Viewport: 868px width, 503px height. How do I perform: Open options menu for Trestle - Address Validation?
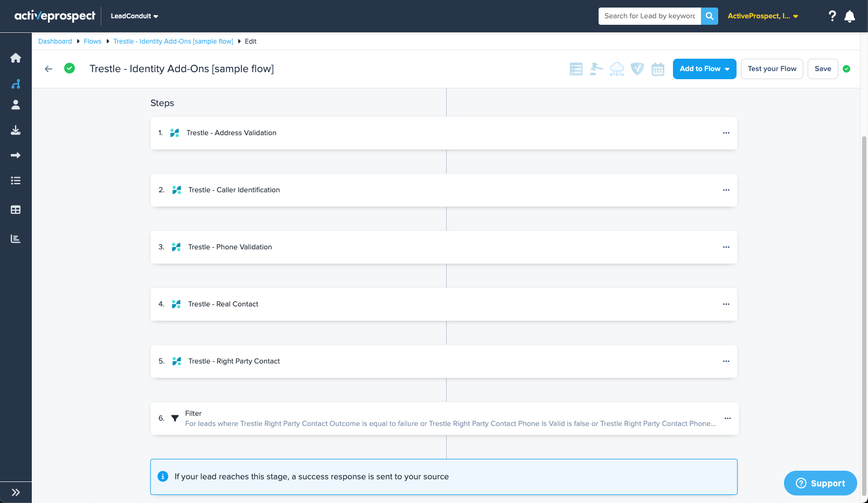pos(726,133)
